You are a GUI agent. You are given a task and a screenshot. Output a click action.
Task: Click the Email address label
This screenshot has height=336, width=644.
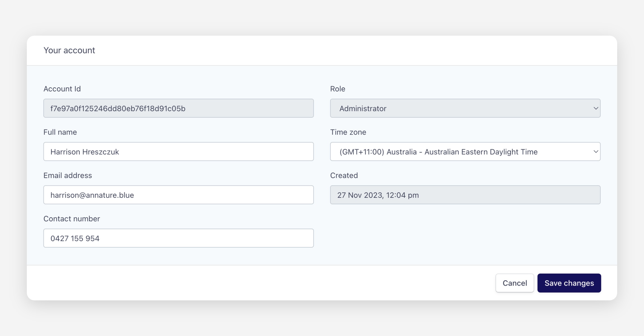(x=68, y=176)
